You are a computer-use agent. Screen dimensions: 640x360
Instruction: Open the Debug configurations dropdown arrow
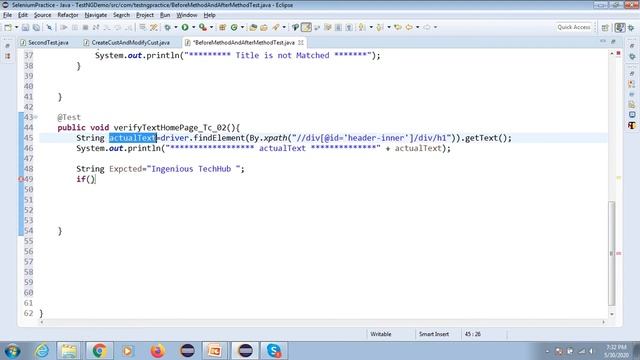click(x=176, y=27)
